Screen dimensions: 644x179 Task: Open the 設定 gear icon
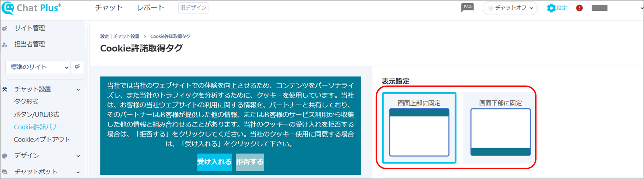coord(551,8)
